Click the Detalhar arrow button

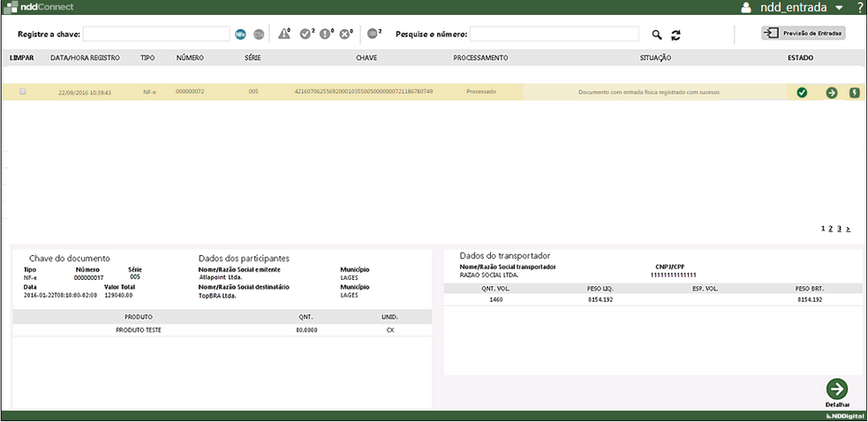836,389
